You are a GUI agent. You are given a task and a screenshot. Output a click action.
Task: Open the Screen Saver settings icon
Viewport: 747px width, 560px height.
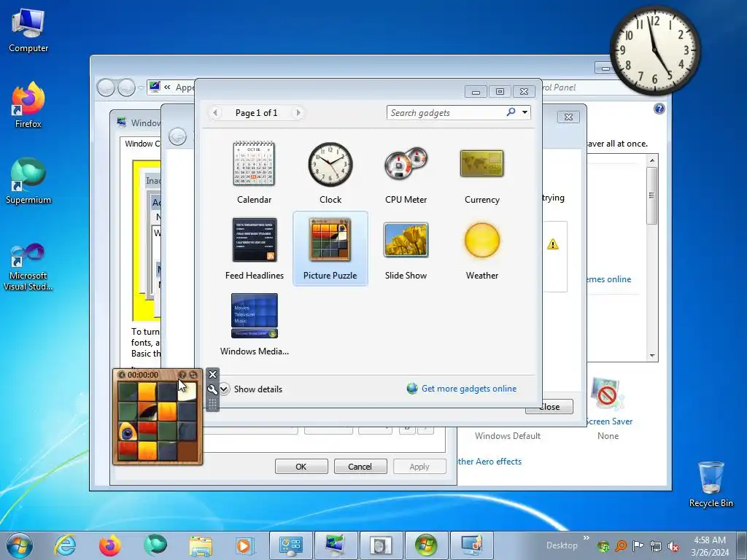(607, 394)
